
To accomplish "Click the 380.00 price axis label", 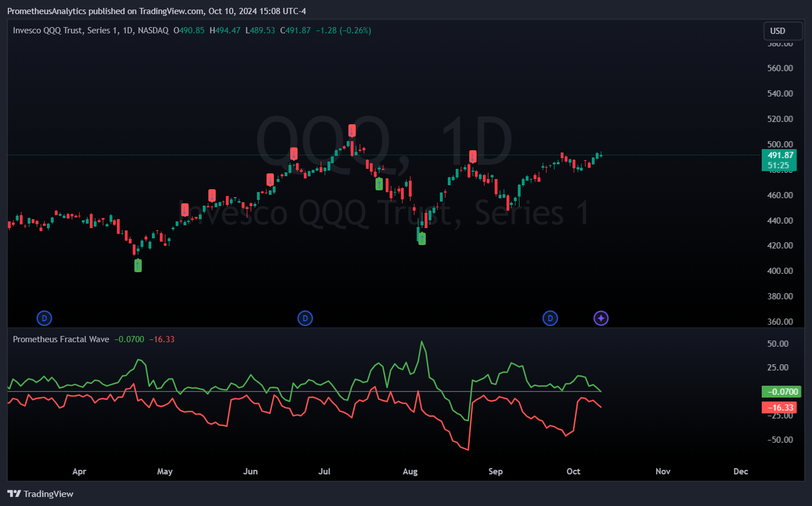I will (780, 296).
